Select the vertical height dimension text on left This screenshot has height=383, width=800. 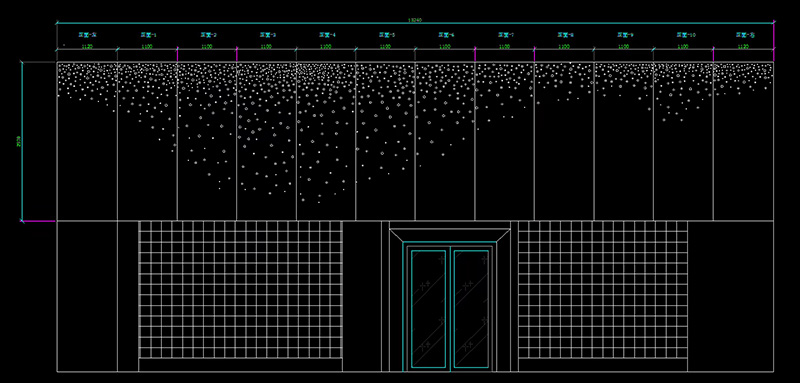pos(19,141)
